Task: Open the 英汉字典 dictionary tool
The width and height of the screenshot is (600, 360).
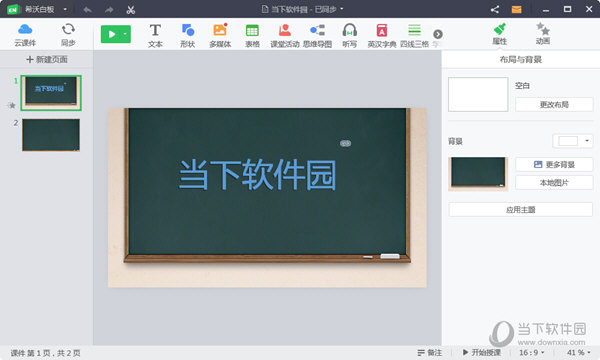Action: [x=382, y=35]
